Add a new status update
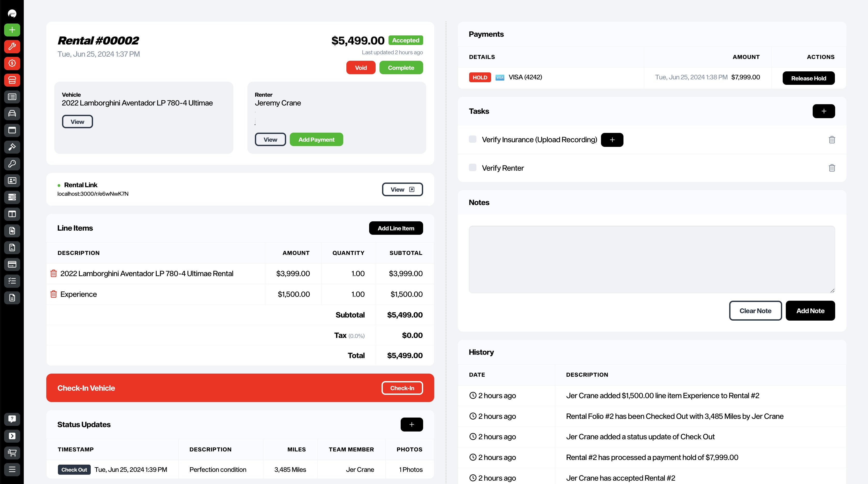This screenshot has width=868, height=484. (412, 424)
